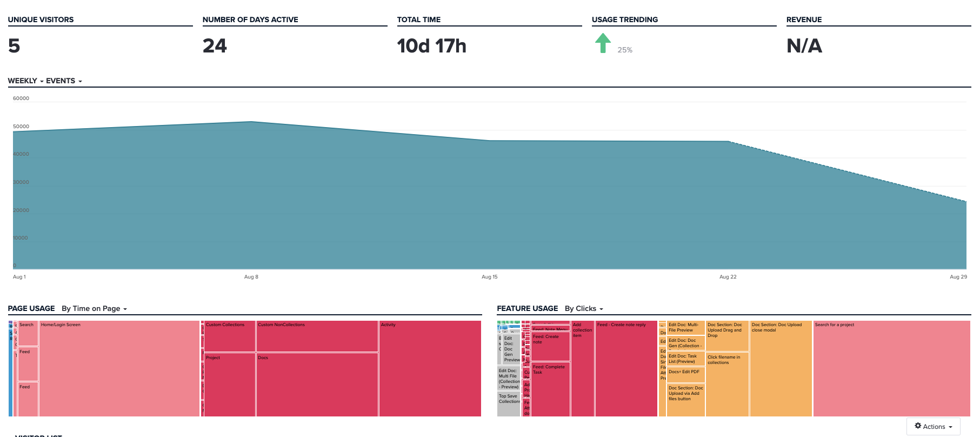Screen dimensions: 980x437
Task: Select Doc Upload close modal feature tile
Action: pyautogui.click(x=781, y=369)
